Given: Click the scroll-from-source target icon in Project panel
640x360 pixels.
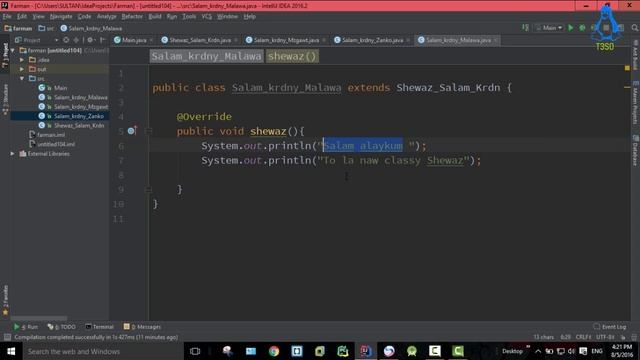Looking at the screenshot, I should tap(66, 40).
